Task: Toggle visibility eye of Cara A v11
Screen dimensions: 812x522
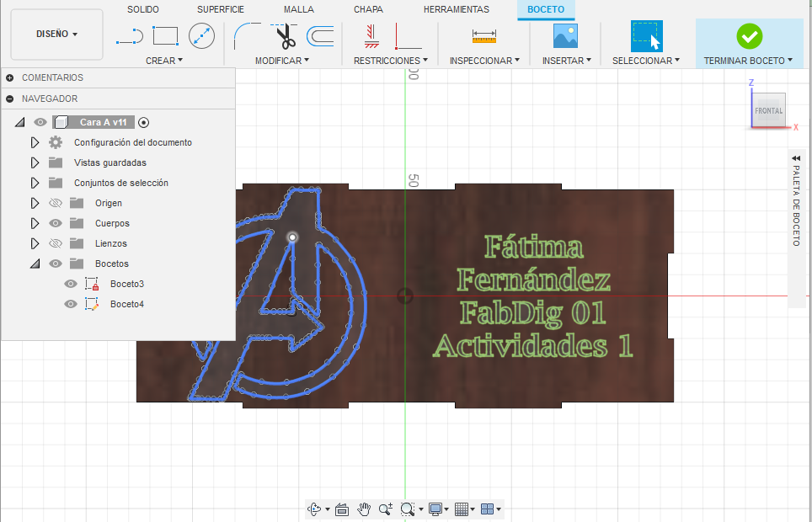Action: click(40, 122)
